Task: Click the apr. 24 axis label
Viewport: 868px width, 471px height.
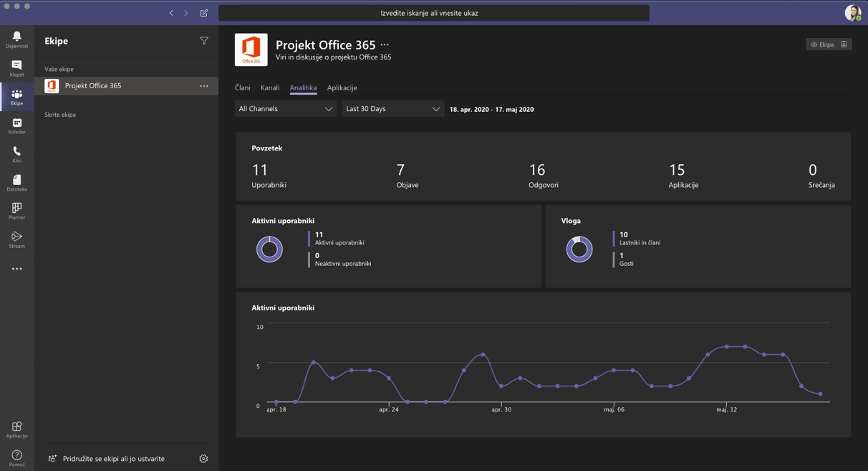Action: pos(389,409)
